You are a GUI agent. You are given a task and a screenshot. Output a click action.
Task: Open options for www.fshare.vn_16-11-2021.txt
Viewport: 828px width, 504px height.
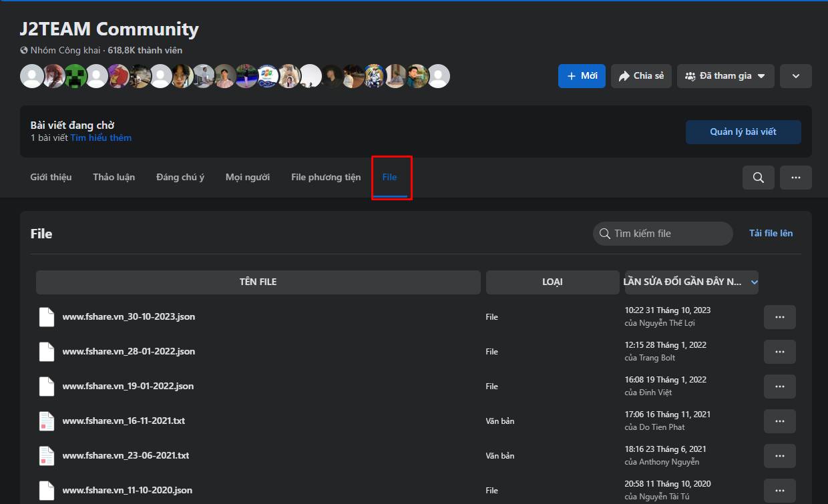pos(780,421)
